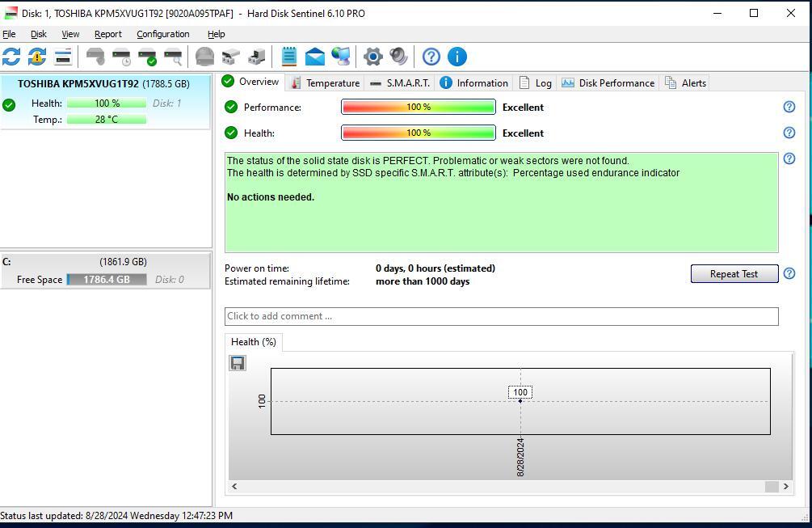
Task: Click the disk with clock toolbar icon
Action: point(121,57)
